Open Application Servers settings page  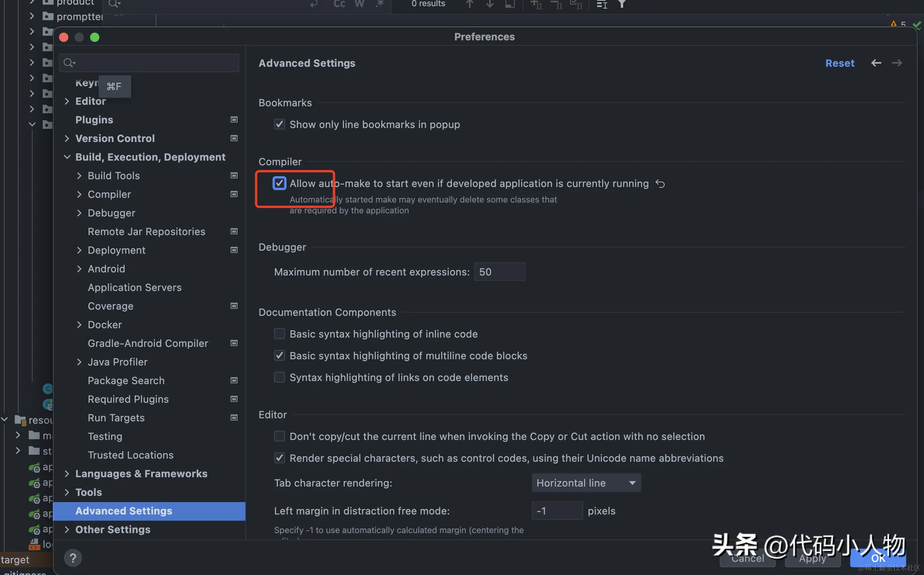(134, 287)
